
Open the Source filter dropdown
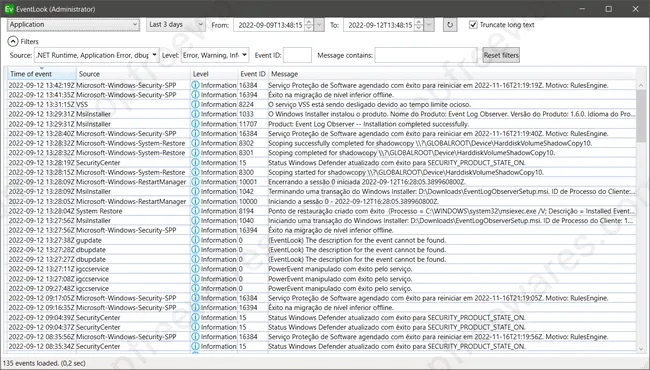pos(97,55)
